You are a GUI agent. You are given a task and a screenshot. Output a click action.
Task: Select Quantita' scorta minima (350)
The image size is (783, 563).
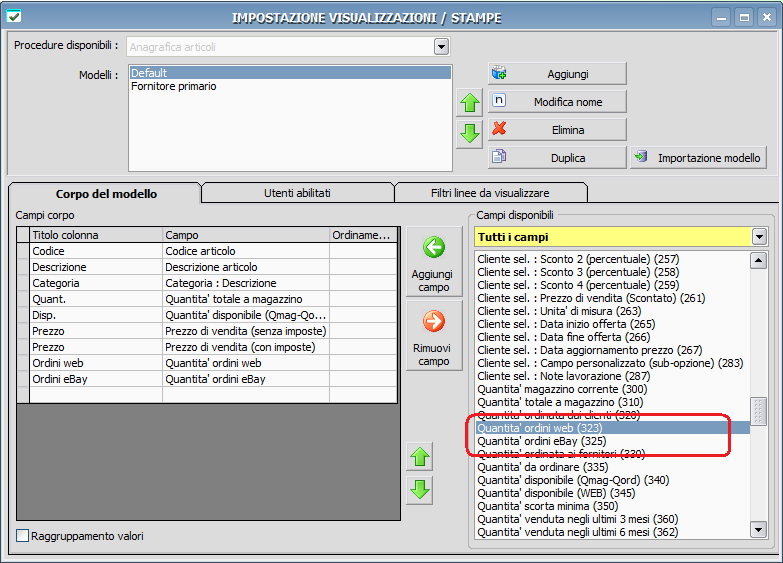click(613, 506)
